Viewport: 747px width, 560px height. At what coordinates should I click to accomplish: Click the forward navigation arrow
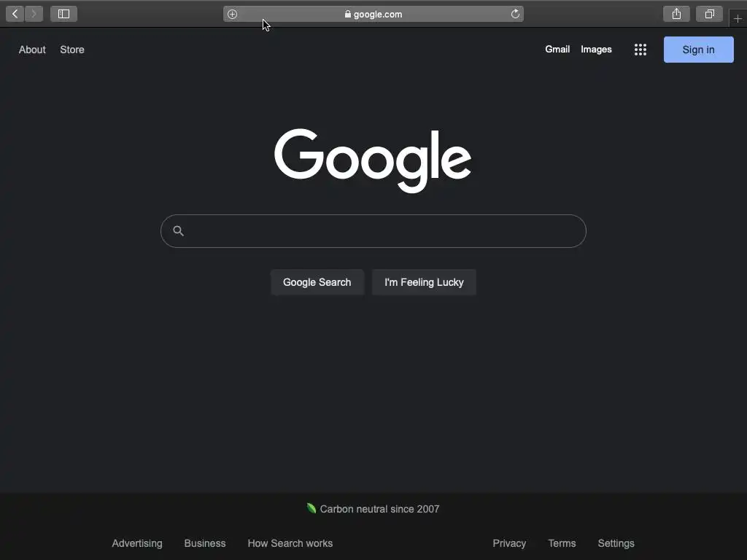tap(34, 14)
